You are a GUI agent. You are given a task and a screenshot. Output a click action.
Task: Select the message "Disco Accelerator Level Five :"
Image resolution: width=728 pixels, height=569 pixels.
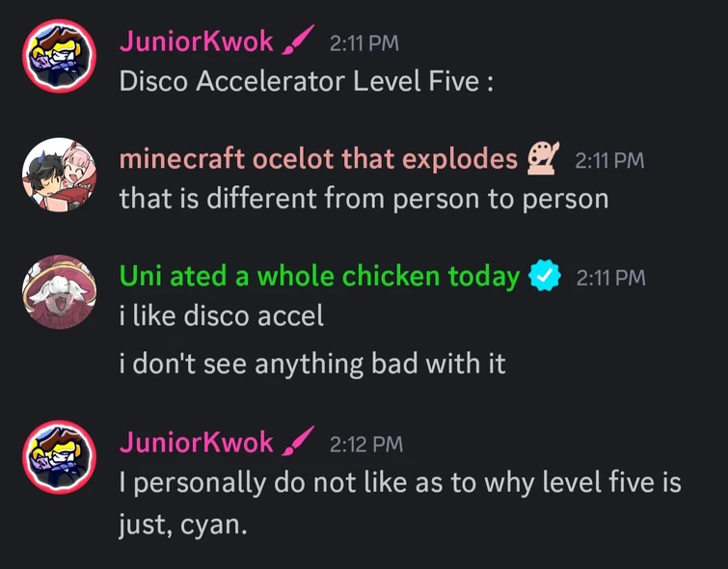307,81
